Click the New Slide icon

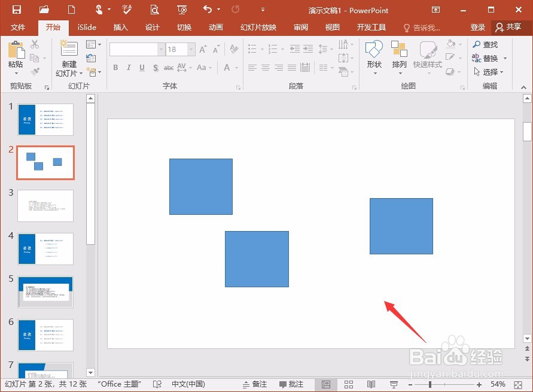coord(69,48)
